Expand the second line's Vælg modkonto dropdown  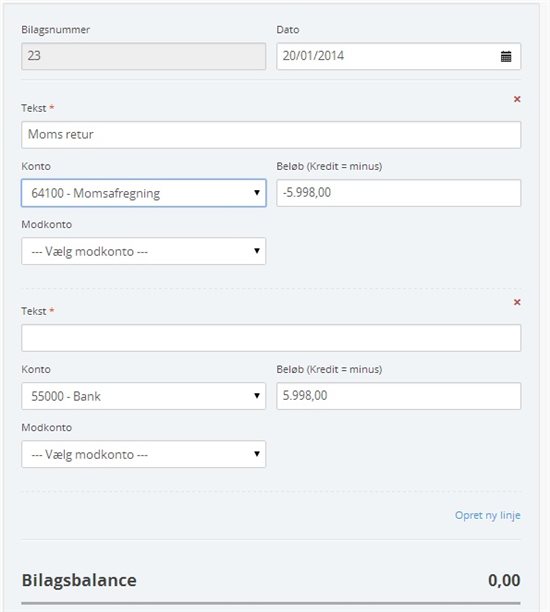point(144,454)
